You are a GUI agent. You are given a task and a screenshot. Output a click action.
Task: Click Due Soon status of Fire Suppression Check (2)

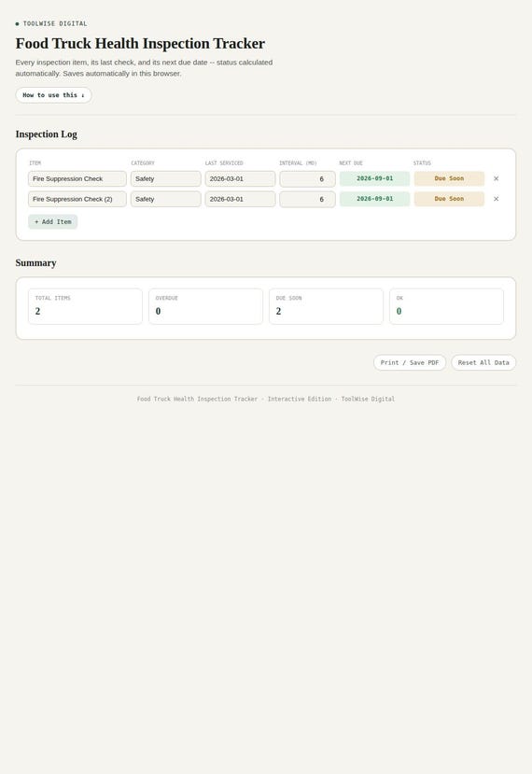(x=449, y=199)
